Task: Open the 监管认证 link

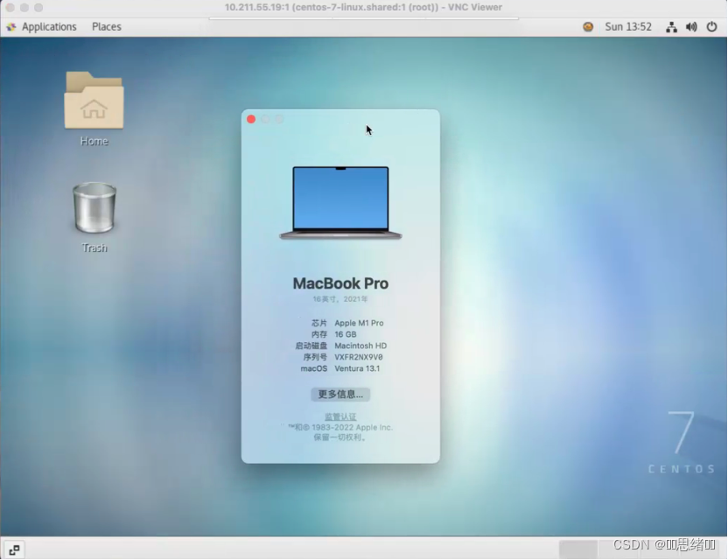Action: [340, 416]
